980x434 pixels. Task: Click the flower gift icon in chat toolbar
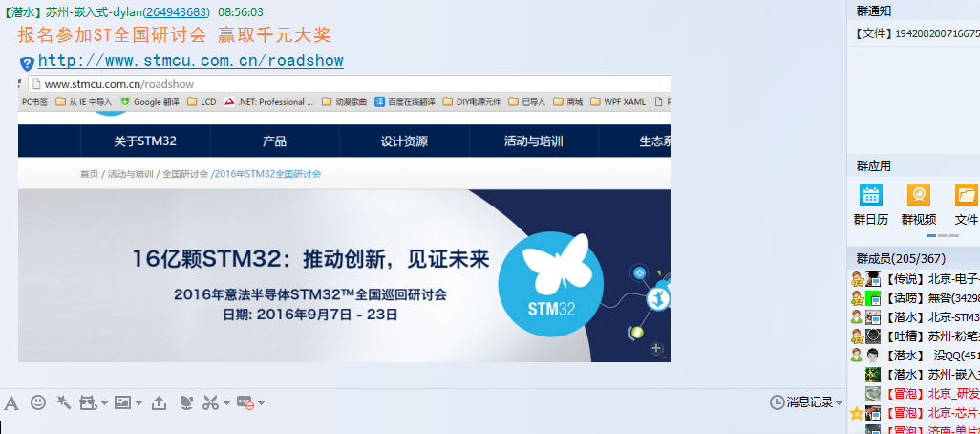185,402
